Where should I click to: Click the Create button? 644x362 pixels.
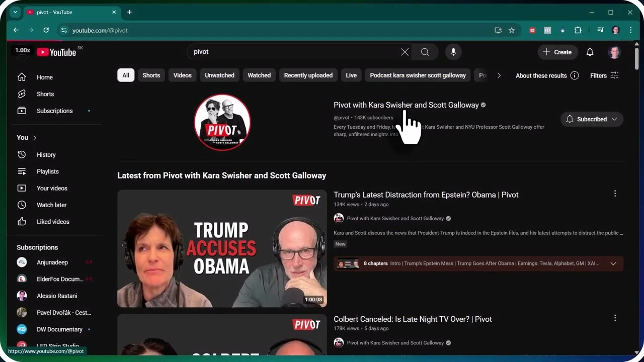tap(557, 52)
